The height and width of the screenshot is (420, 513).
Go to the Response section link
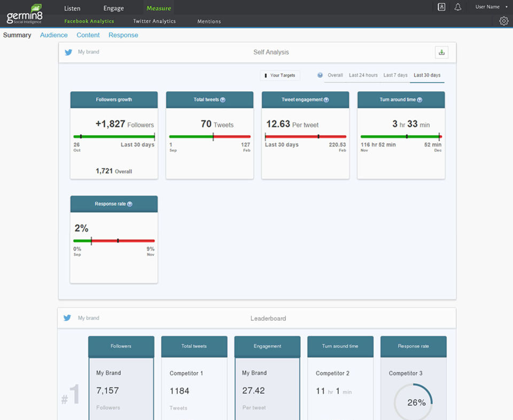(x=123, y=35)
